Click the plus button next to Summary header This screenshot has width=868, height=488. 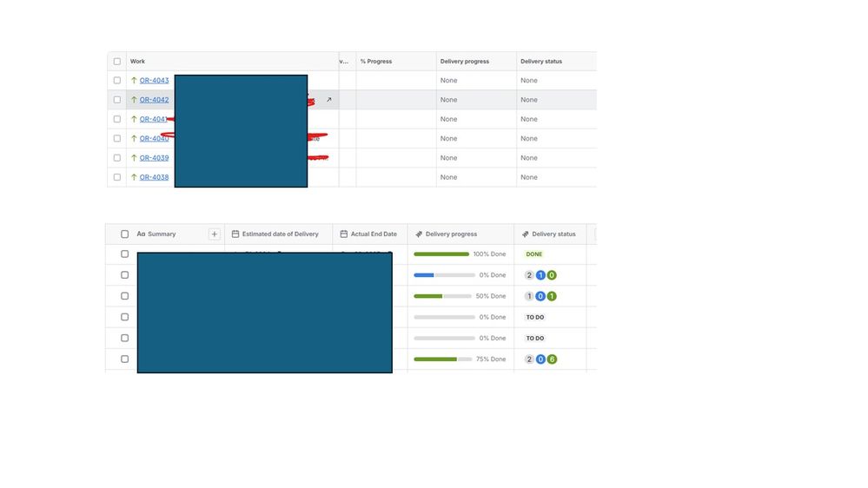coord(215,234)
